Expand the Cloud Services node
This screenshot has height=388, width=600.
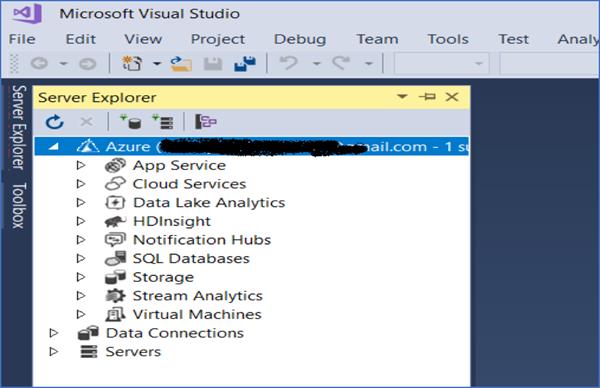click(81, 184)
